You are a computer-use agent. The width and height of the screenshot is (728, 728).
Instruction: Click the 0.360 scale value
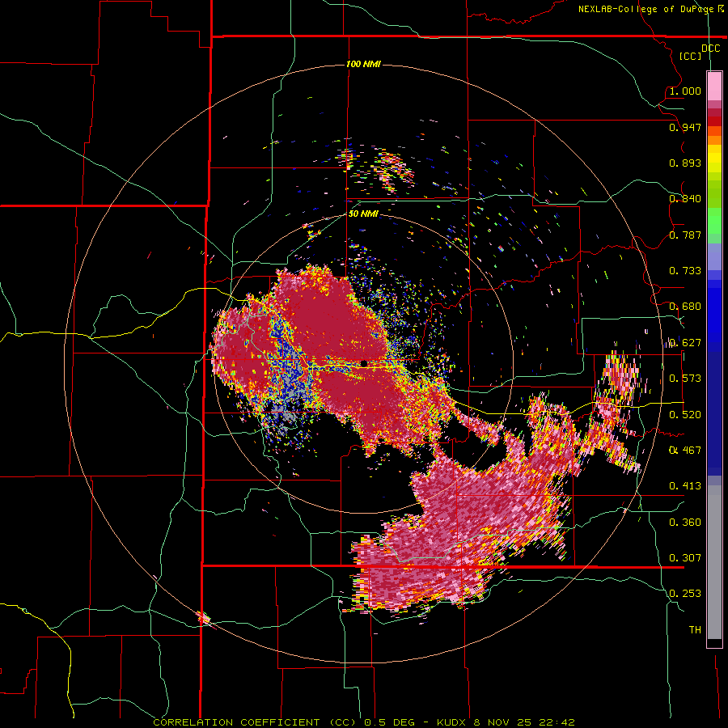click(x=685, y=523)
